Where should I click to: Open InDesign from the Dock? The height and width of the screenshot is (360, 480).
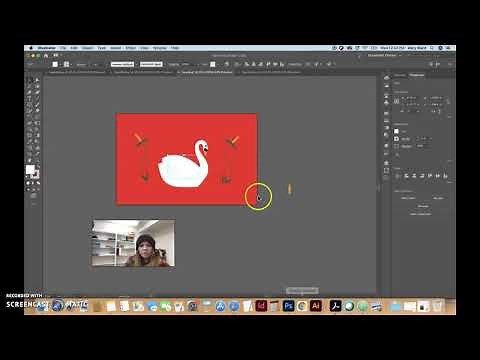click(261, 305)
